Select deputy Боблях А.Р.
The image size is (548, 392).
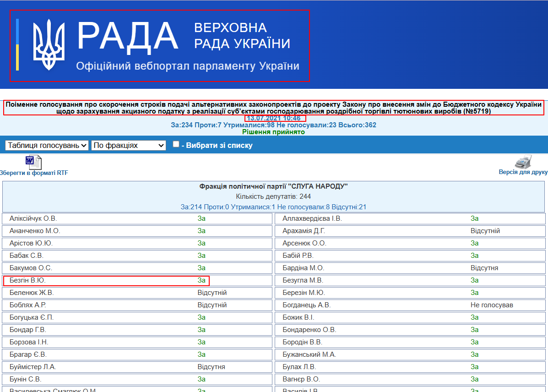coord(27,305)
